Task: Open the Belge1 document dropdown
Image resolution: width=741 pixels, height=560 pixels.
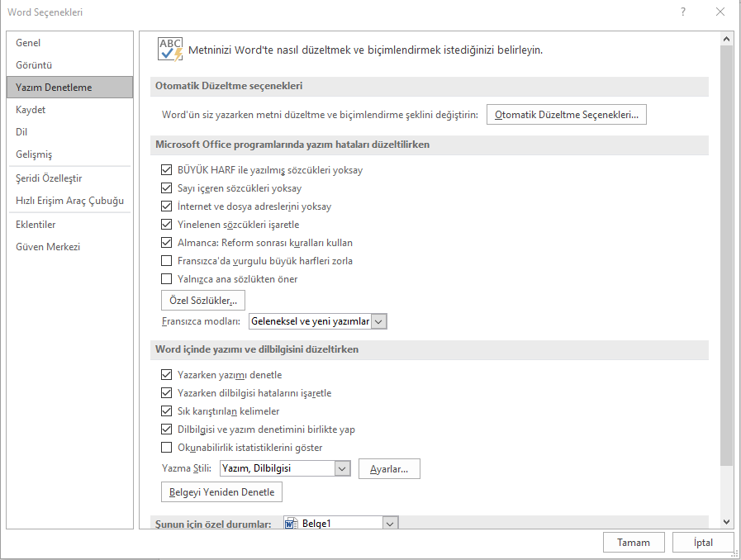Action: 390,524
